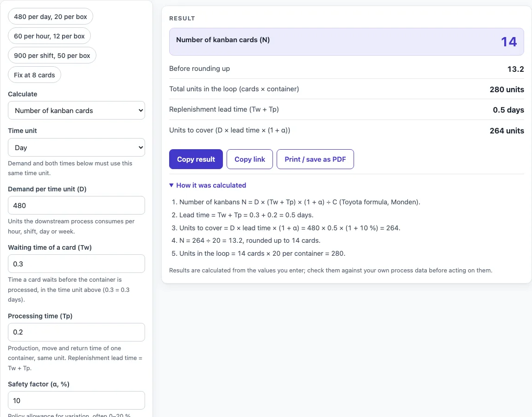Click the RESULT heading

[182, 19]
